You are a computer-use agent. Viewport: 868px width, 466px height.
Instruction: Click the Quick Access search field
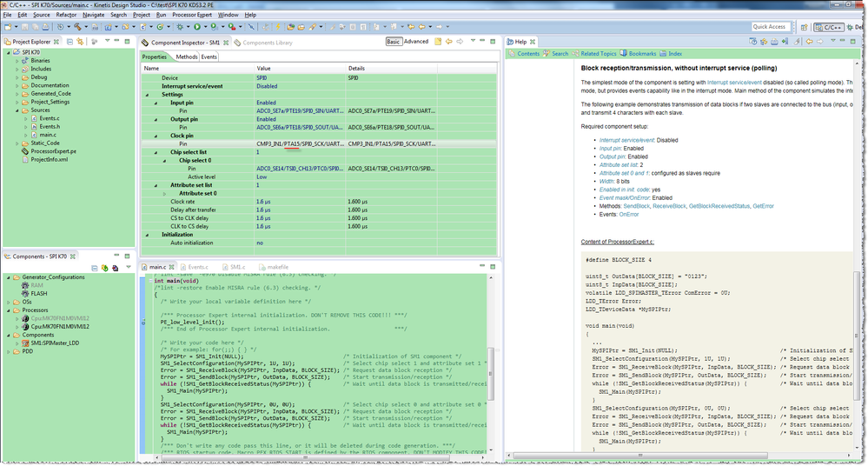[x=770, y=27]
